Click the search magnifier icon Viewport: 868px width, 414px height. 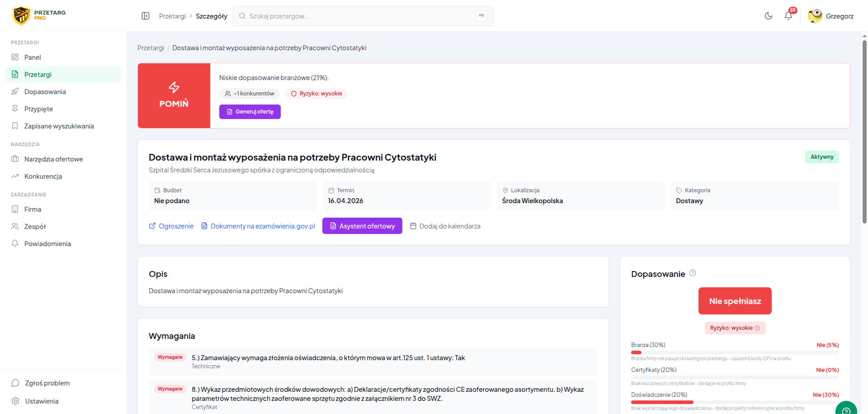click(x=242, y=16)
